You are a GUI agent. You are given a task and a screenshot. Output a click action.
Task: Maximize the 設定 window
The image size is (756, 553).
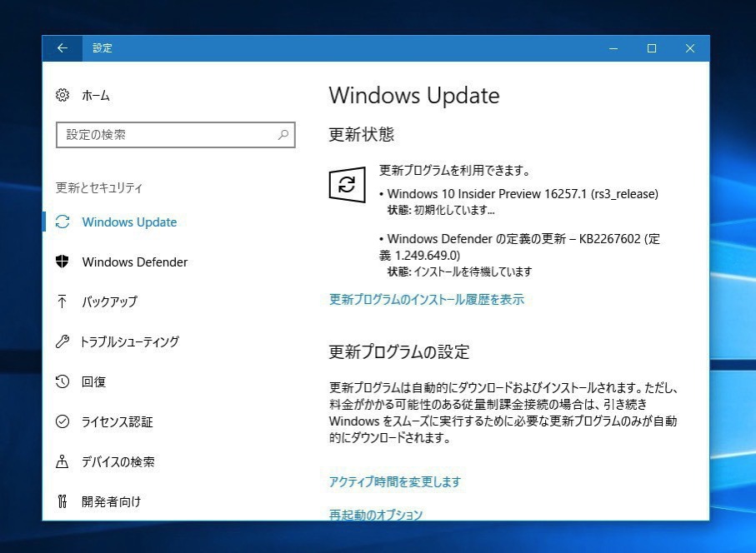[652, 48]
